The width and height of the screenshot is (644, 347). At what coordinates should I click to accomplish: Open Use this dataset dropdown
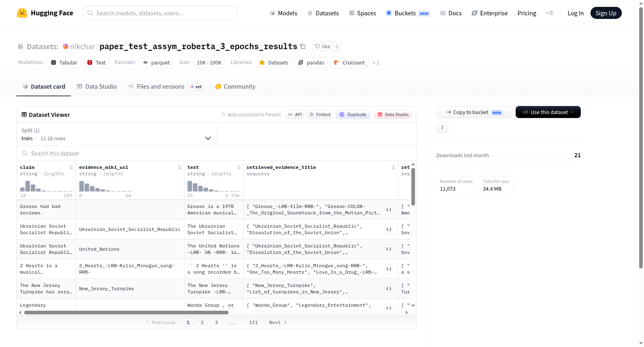(548, 112)
